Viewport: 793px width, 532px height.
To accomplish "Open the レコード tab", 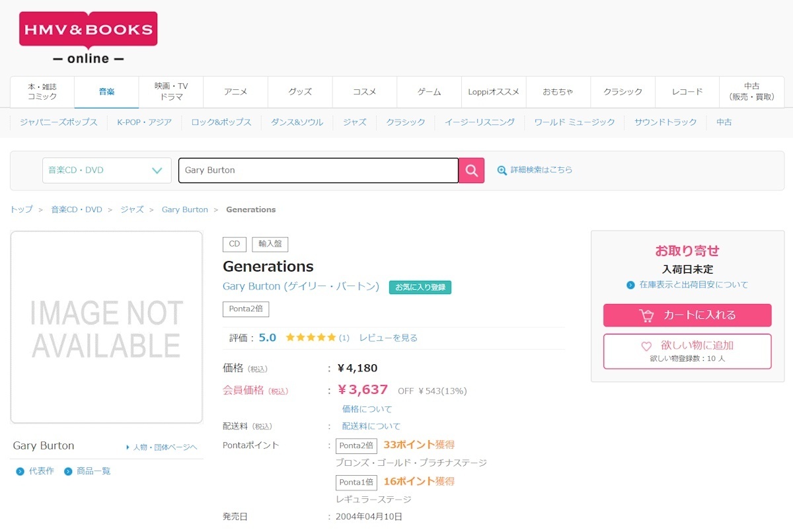I will [x=687, y=92].
